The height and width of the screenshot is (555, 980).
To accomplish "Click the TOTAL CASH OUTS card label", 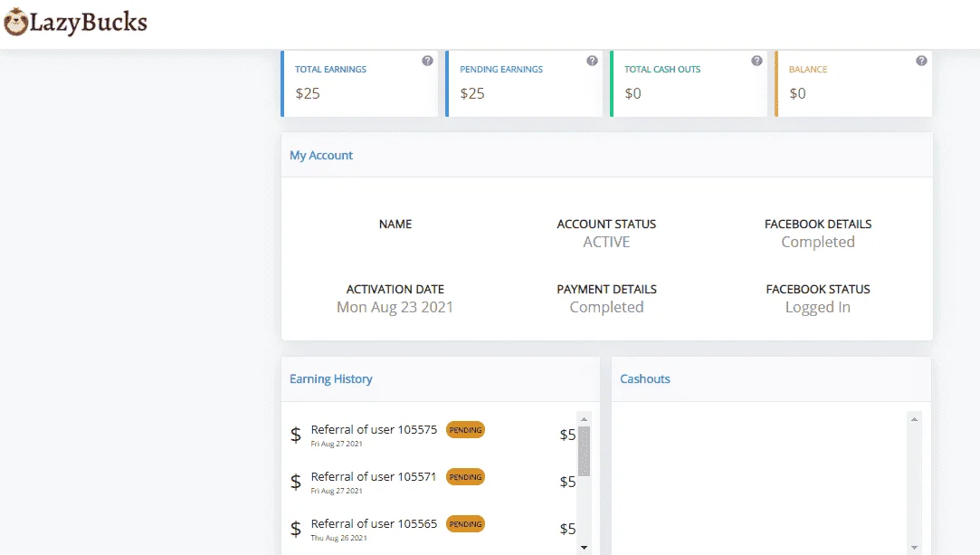I will (662, 70).
